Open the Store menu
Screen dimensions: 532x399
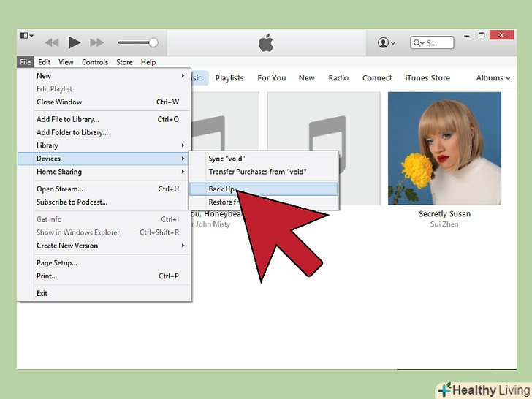tap(124, 62)
